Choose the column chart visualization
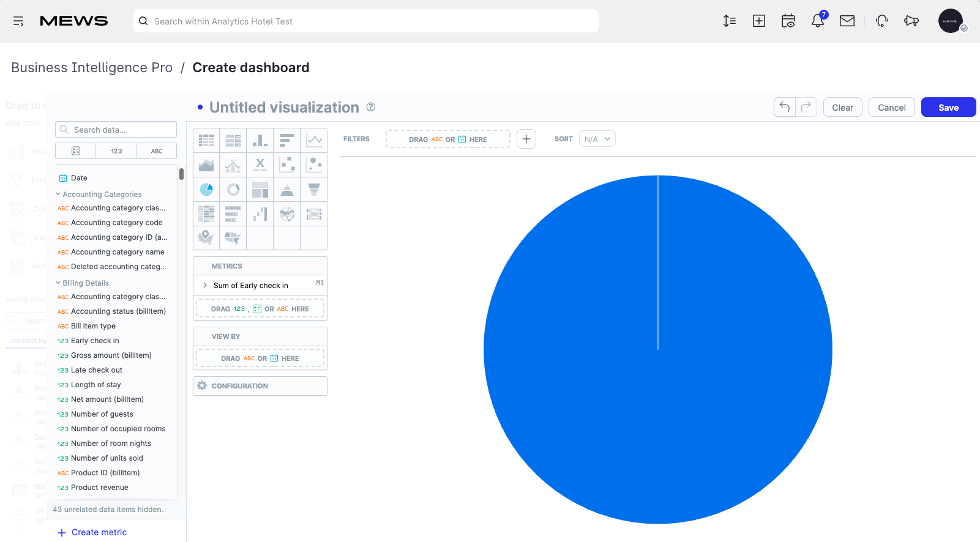 (260, 140)
